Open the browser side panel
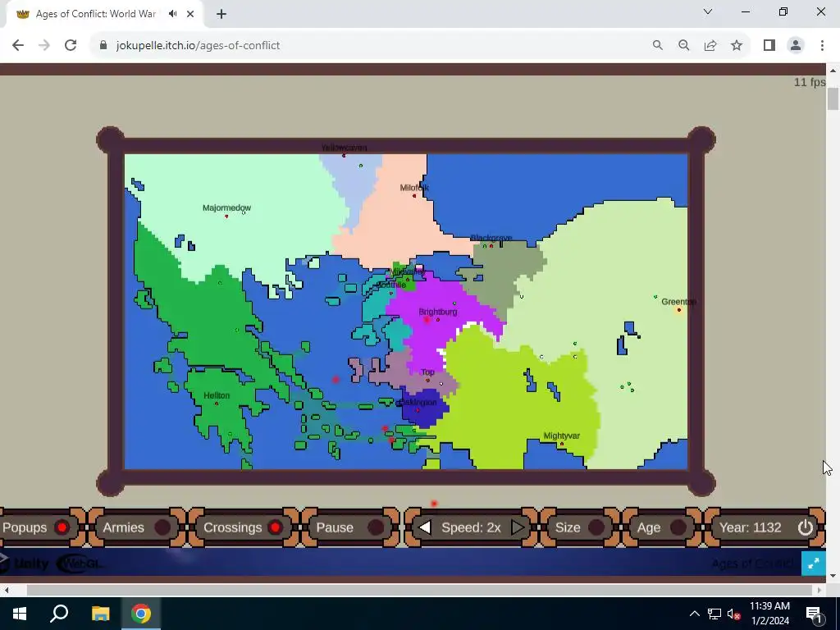 coord(769,46)
